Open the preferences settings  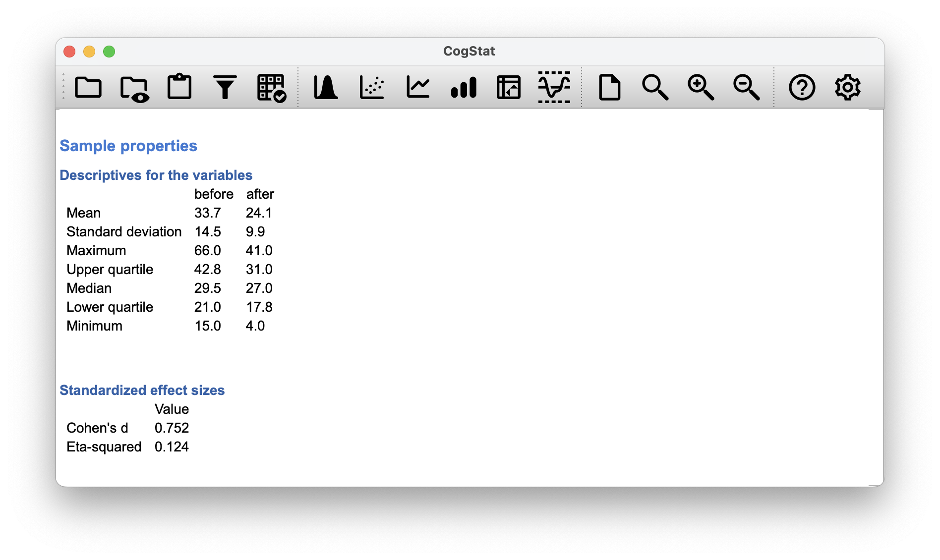848,87
